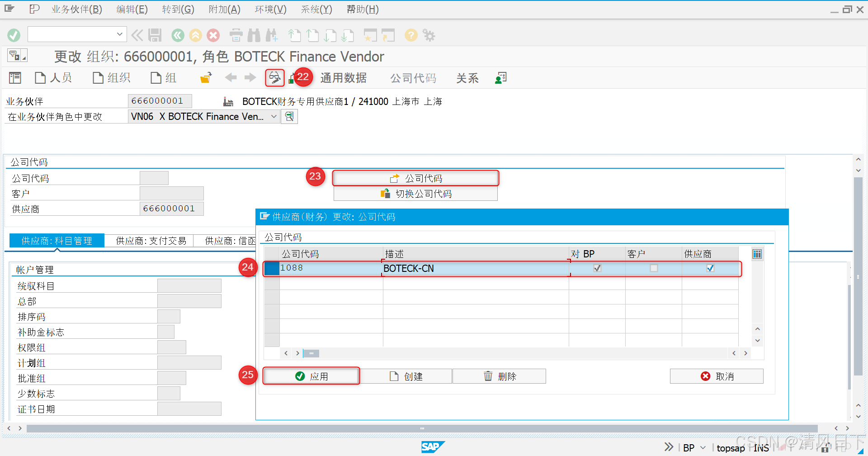Click the yellow Exit arrow icon
Viewport: 868px width, 456px height.
(x=195, y=35)
